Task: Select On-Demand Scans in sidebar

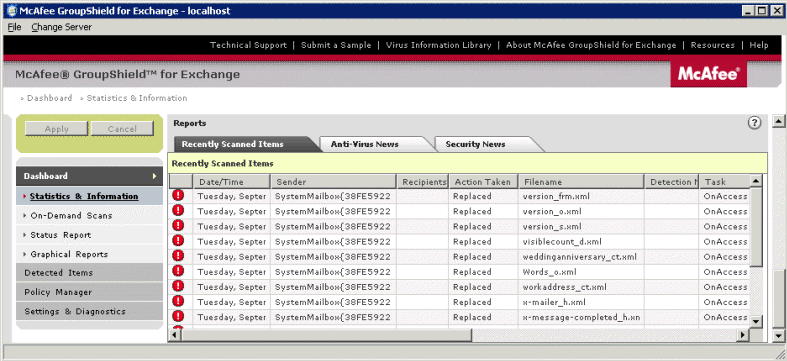Action: [71, 215]
